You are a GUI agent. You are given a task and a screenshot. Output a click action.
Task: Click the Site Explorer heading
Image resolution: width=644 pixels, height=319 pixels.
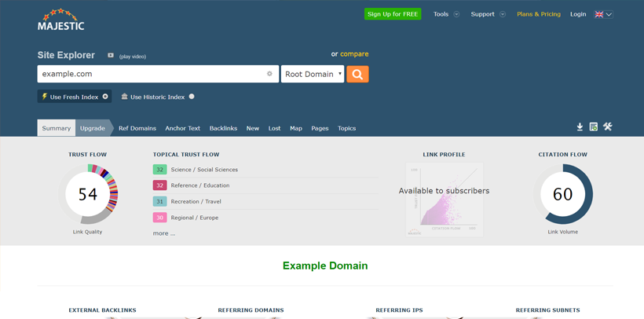coord(66,55)
